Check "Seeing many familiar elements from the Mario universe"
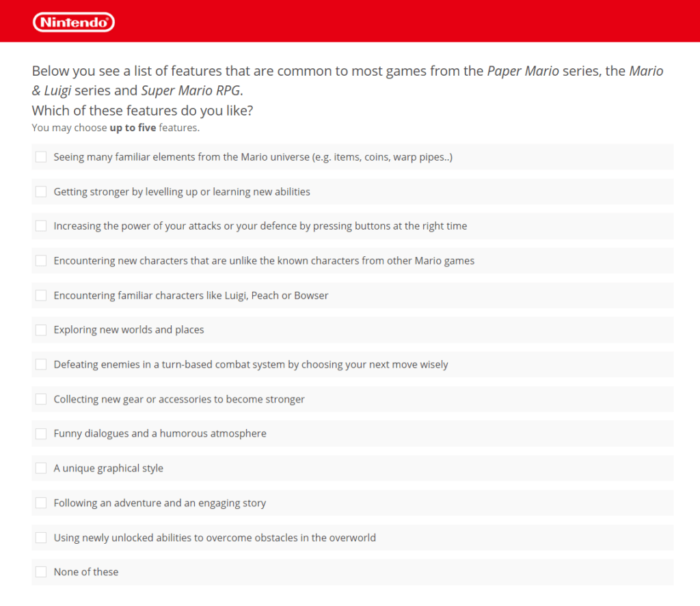This screenshot has height=606, width=700. click(x=40, y=156)
